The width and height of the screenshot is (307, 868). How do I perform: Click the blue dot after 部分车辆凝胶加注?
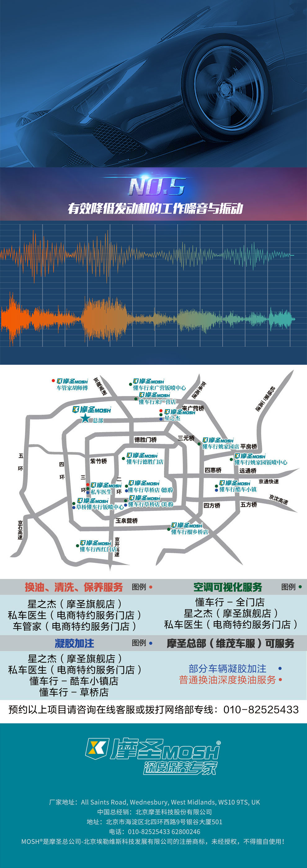280,668
